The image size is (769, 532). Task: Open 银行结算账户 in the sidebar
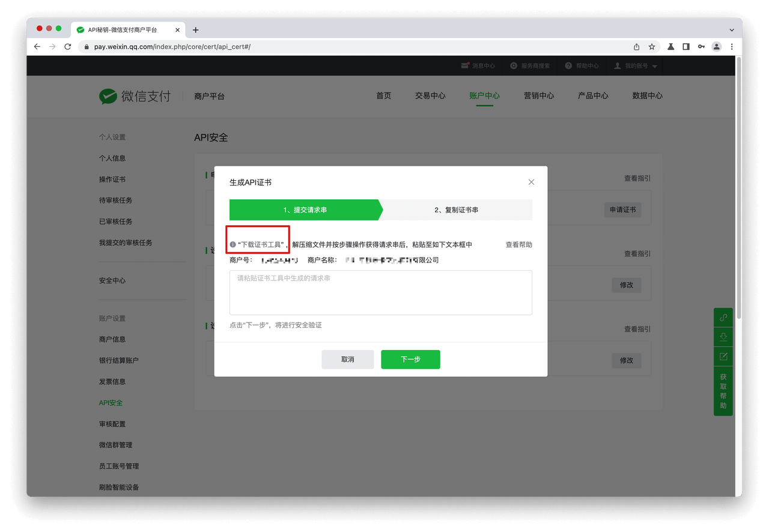[119, 360]
